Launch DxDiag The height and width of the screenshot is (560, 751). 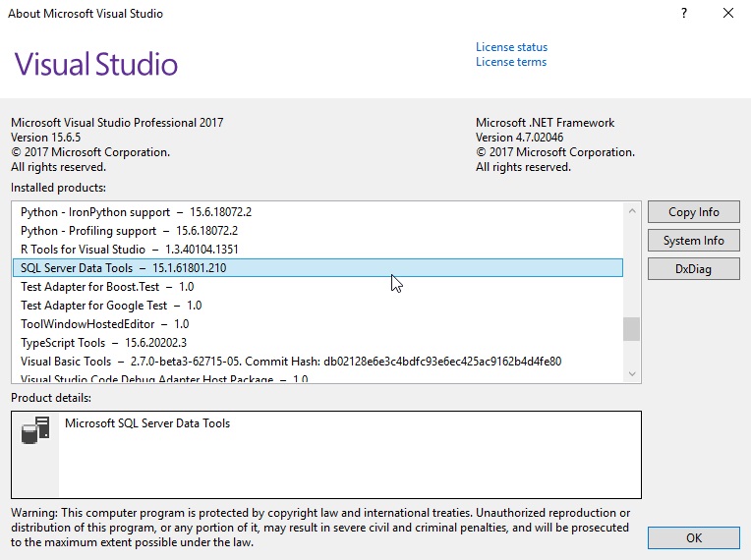pyautogui.click(x=694, y=269)
